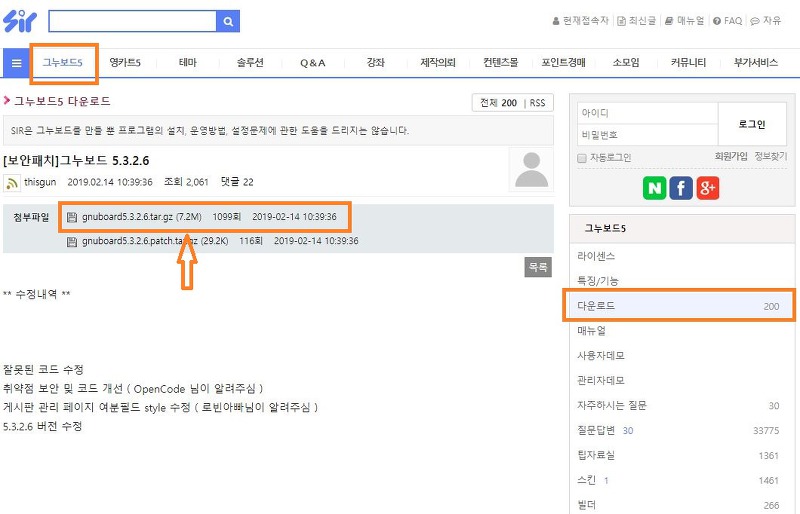Image resolution: width=800 pixels, height=514 pixels.
Task: Click the Facebook login icon
Action: click(x=681, y=188)
